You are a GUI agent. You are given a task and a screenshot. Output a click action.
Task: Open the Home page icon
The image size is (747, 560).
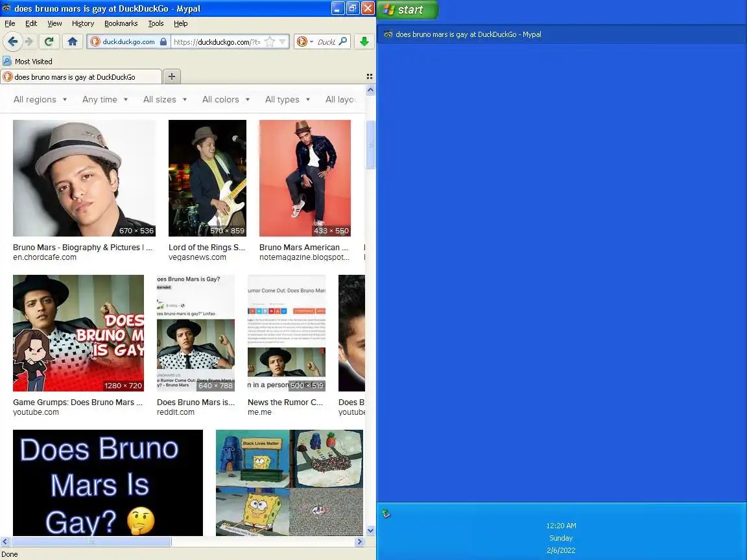click(73, 42)
